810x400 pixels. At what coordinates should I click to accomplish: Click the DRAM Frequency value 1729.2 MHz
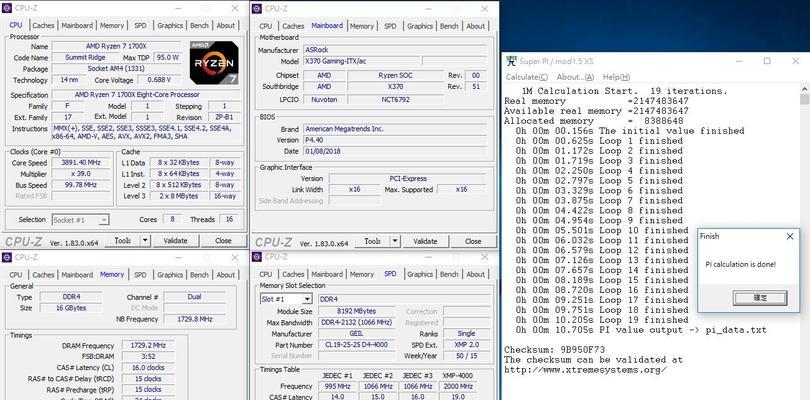(148, 345)
